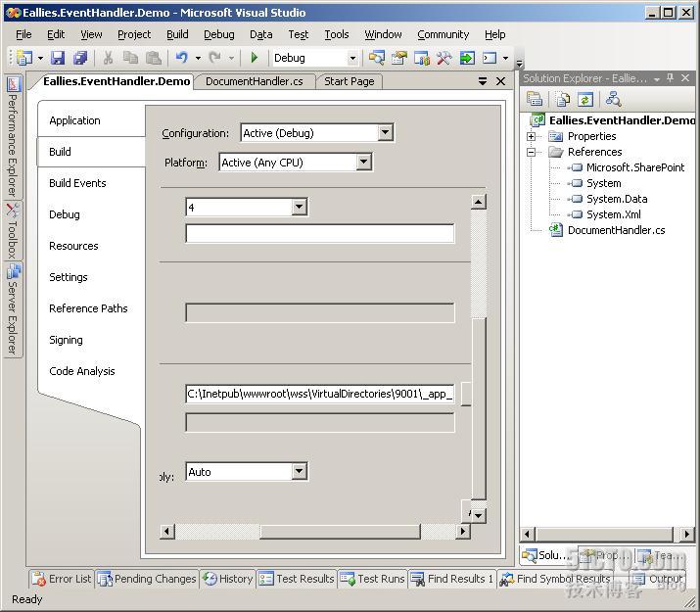
Task: Close the Solution Explorer panel
Action: click(x=685, y=78)
